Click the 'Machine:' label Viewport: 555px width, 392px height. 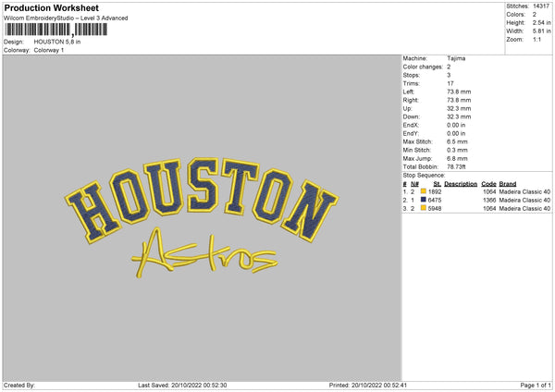click(414, 58)
